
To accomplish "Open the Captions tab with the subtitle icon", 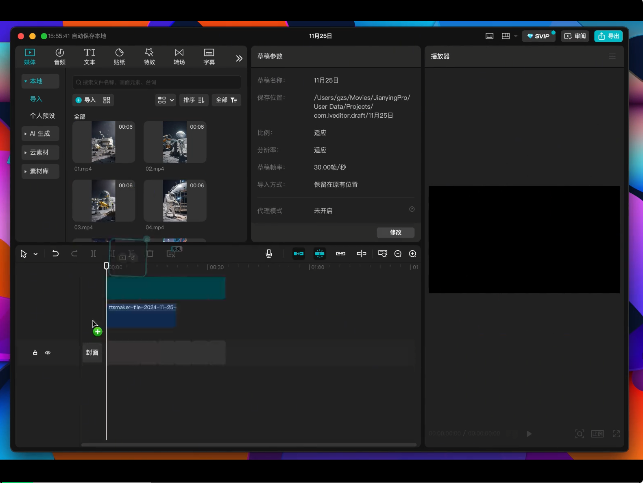I will [209, 57].
